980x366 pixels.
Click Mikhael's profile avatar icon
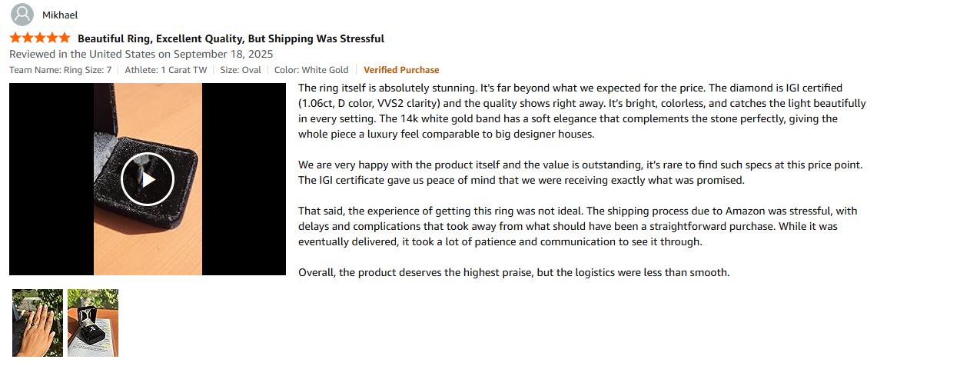[x=22, y=15]
